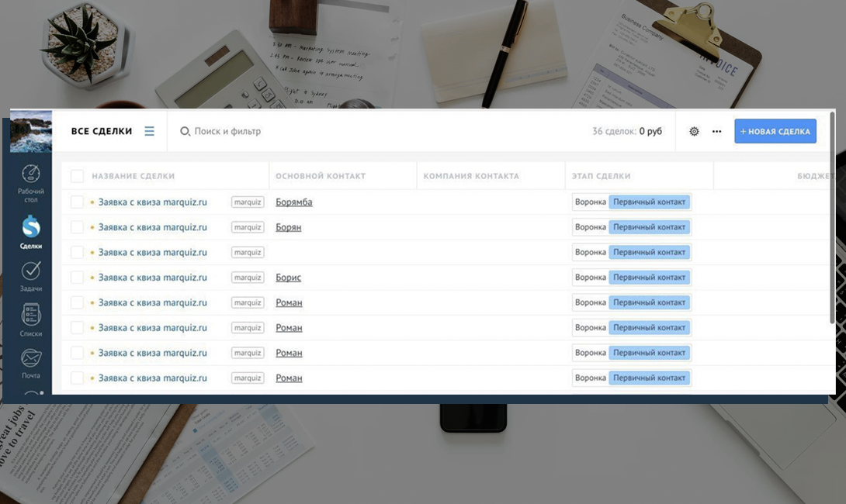Open the deal title link in Борян row
The width and height of the screenshot is (846, 504).
pos(153,227)
